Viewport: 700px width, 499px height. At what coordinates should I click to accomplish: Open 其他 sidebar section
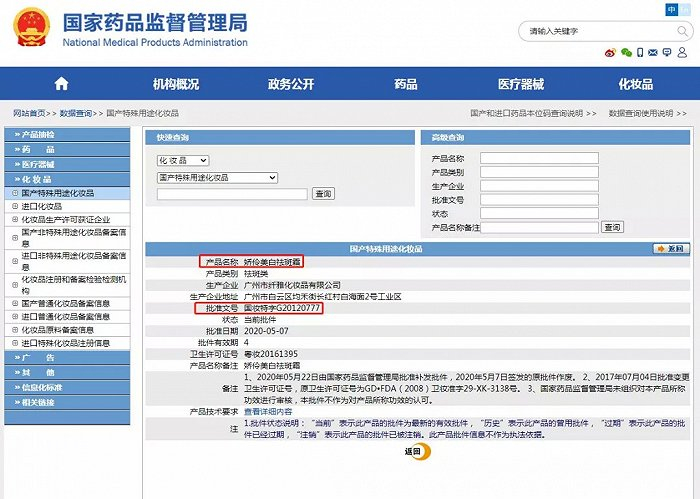(67, 372)
